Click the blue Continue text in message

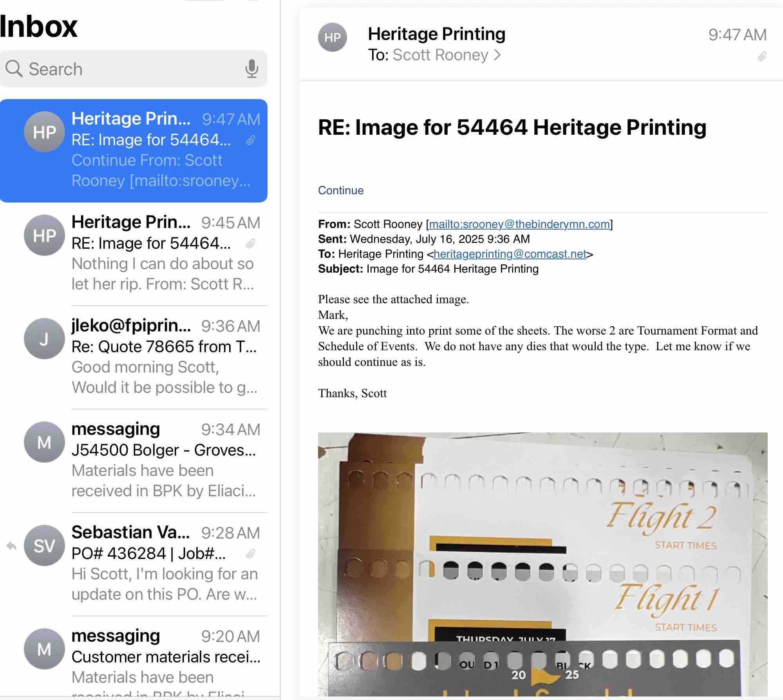click(341, 190)
